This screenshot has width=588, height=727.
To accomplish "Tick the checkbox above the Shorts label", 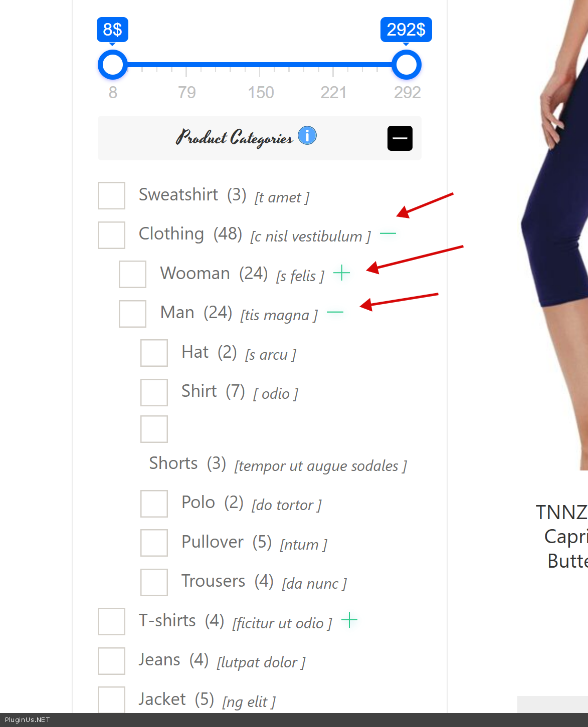I will 154,429.
